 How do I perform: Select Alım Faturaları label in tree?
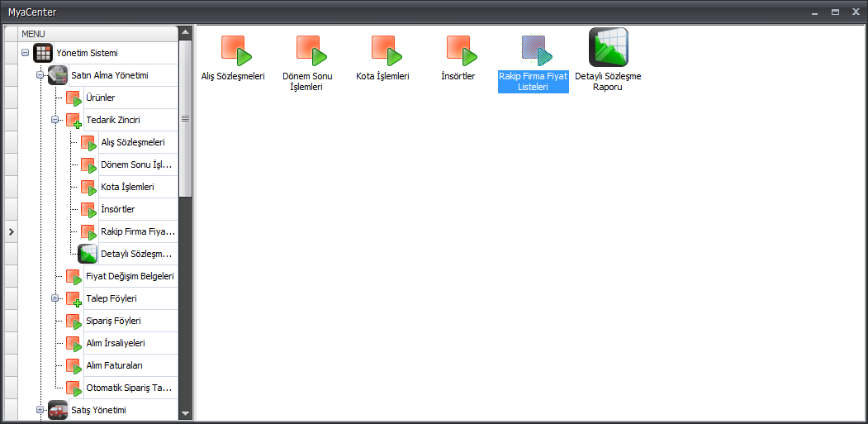pyautogui.click(x=115, y=366)
